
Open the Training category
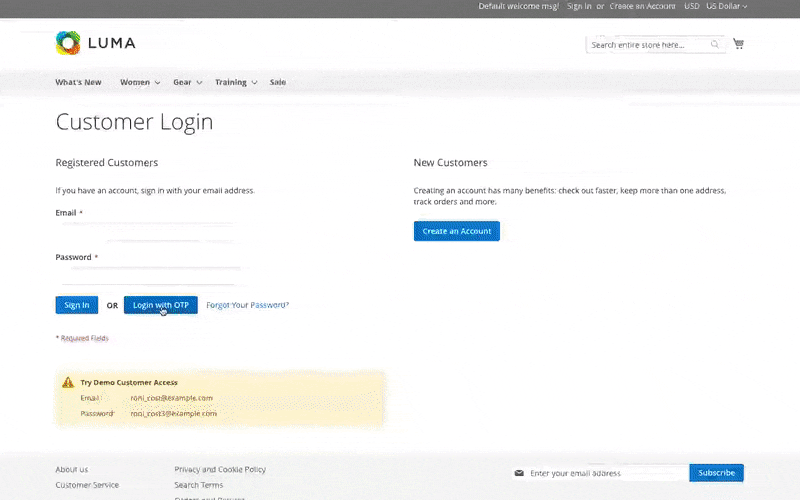point(231,82)
